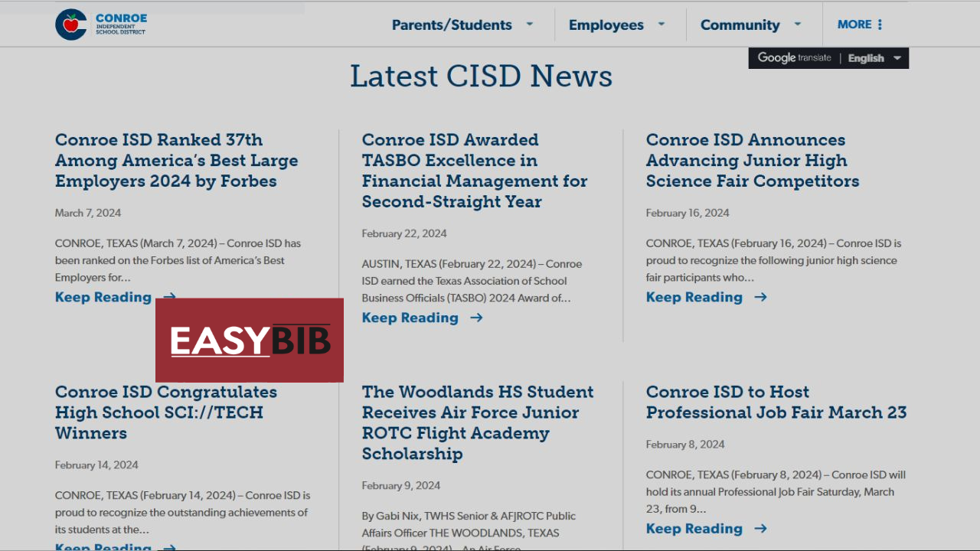Click the March 7, 2024 date
The height and width of the screenshot is (551, 980).
88,213
